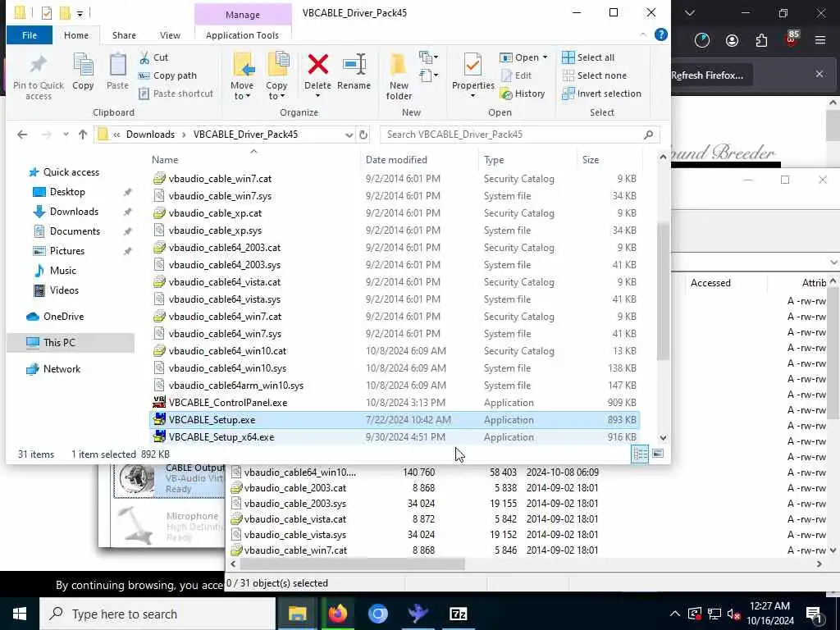Viewport: 840px width, 630px height.
Task: Expand the address bar history dropdown
Action: coord(349,135)
